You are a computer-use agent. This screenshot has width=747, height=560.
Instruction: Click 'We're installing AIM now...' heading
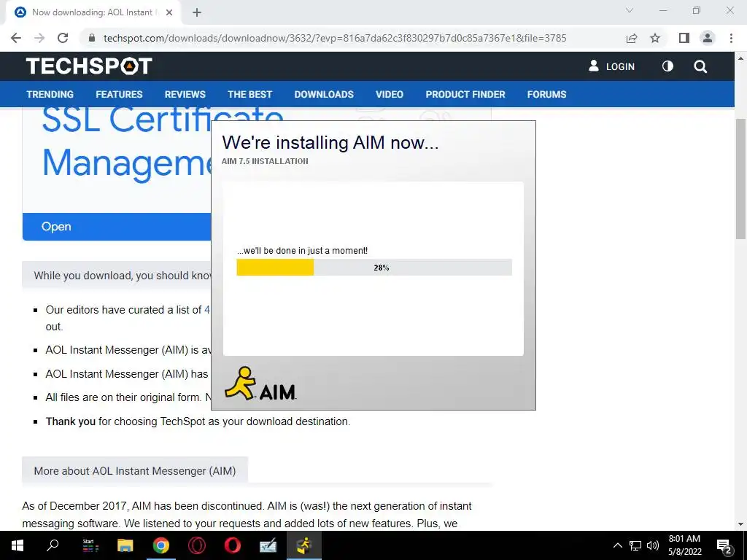(330, 142)
